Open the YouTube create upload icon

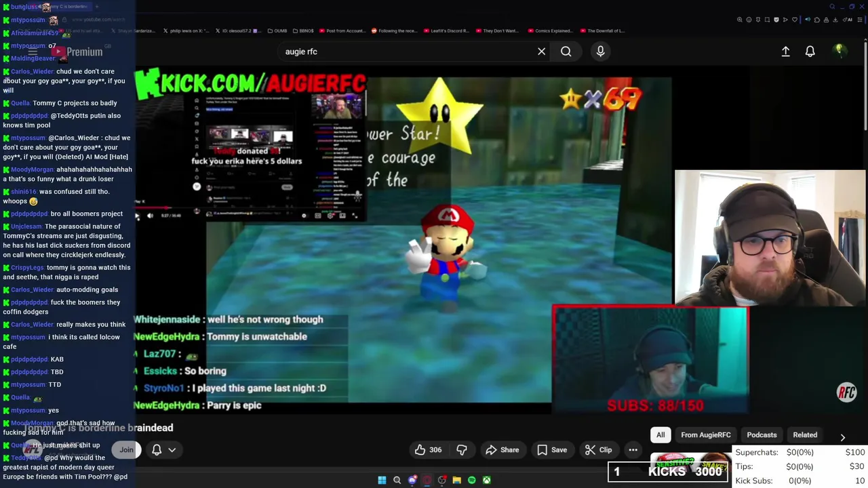click(x=785, y=52)
